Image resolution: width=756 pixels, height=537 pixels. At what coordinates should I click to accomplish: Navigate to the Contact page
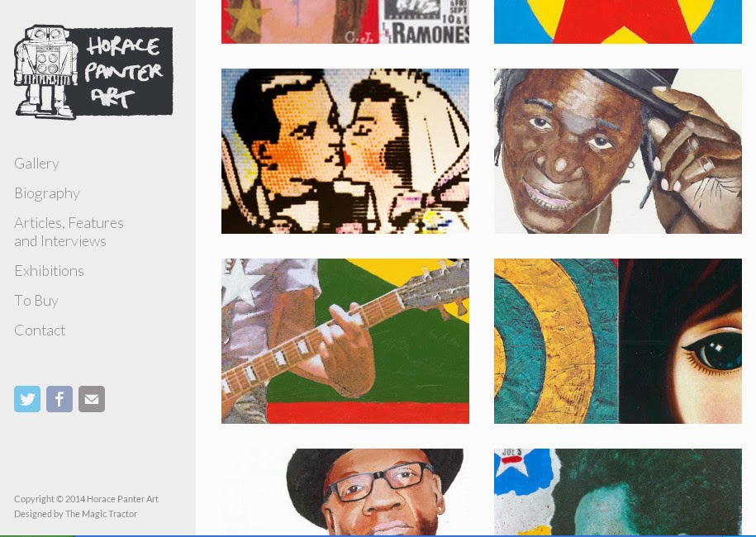[x=40, y=330]
